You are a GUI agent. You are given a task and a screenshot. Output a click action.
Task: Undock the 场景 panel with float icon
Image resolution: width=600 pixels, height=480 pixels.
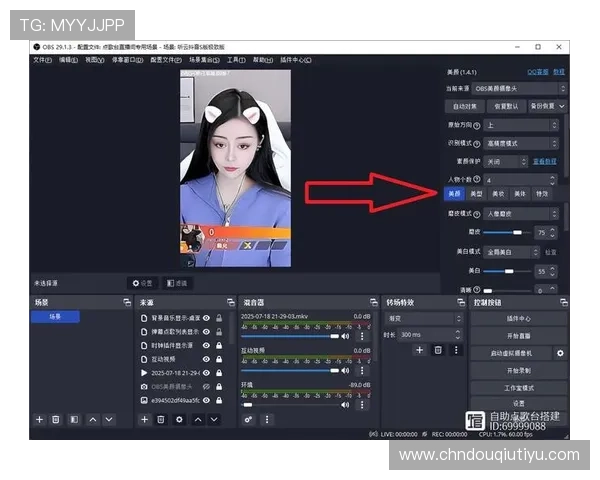click(127, 302)
